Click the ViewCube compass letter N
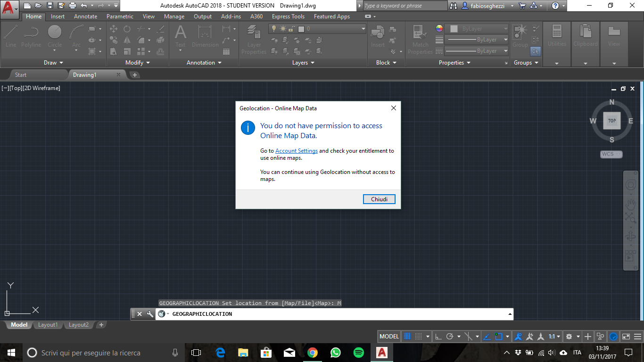The height and width of the screenshot is (362, 644). click(x=611, y=102)
